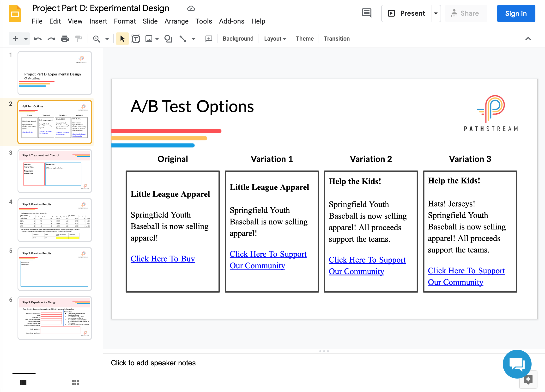Viewport: 545px width, 392px height.
Task: Click Variation 1 support community link
Action: (268, 260)
